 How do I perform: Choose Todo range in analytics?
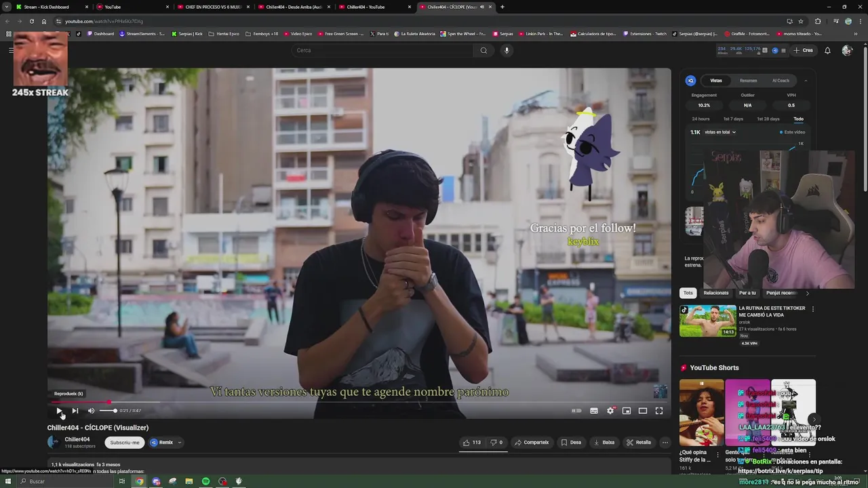[x=799, y=119]
